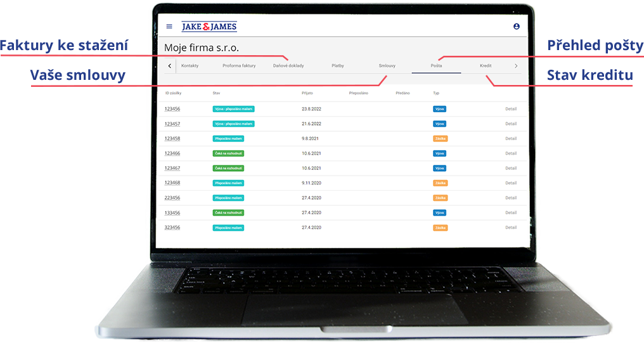Click the green status badge on row 123466
The width and height of the screenshot is (644, 343).
click(228, 153)
